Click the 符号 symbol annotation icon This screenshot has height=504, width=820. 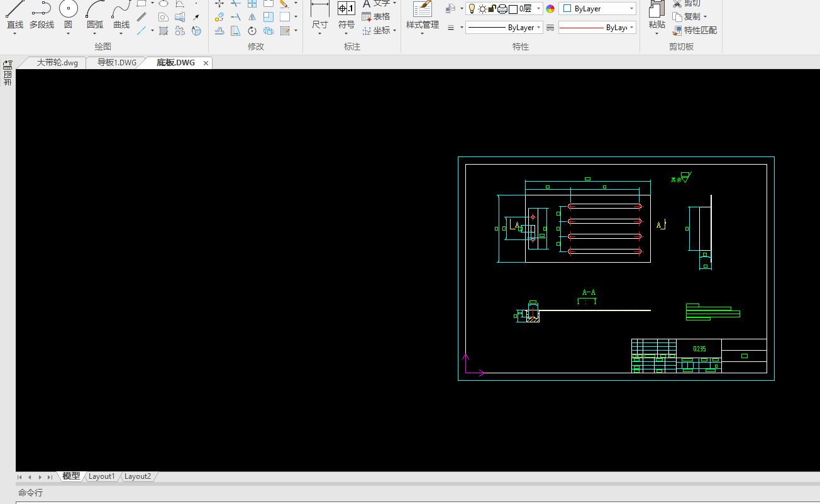point(346,14)
